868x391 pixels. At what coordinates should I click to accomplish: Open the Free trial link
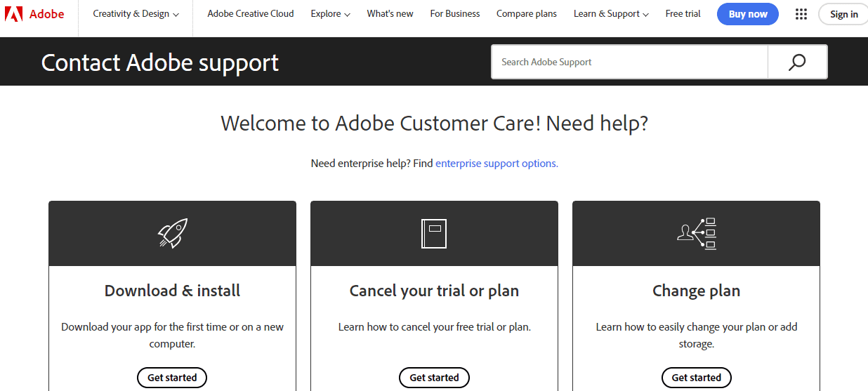[x=683, y=14]
